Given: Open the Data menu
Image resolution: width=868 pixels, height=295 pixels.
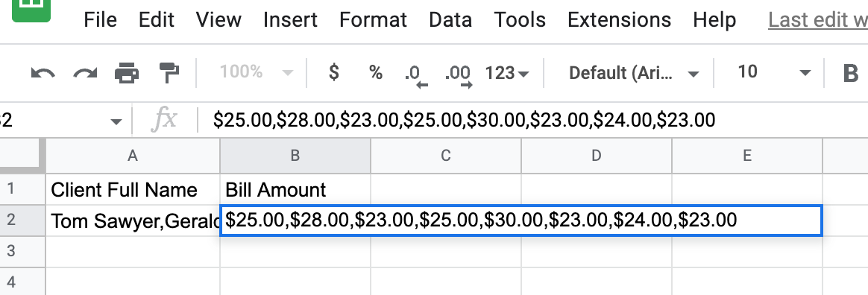Looking at the screenshot, I should [x=450, y=20].
